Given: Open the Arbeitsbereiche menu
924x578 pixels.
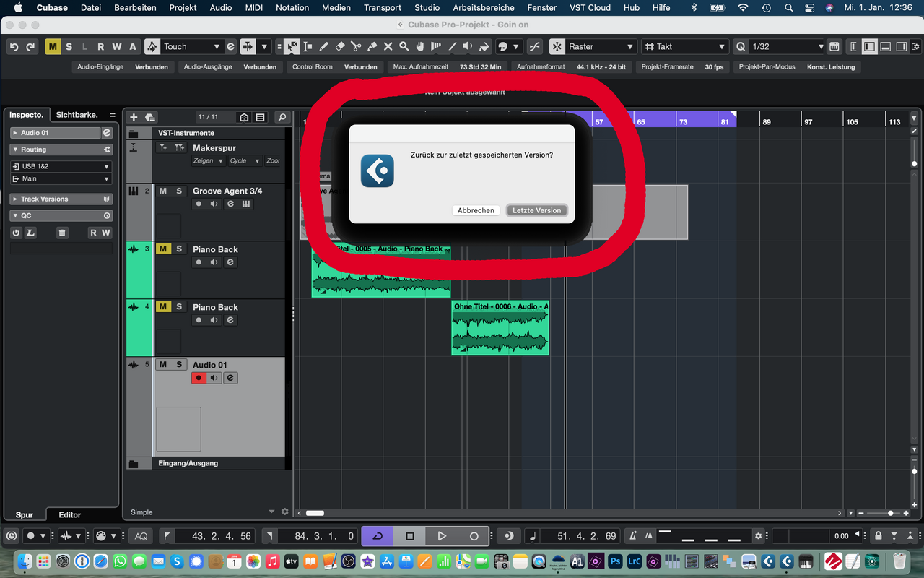Looking at the screenshot, I should click(x=484, y=7).
